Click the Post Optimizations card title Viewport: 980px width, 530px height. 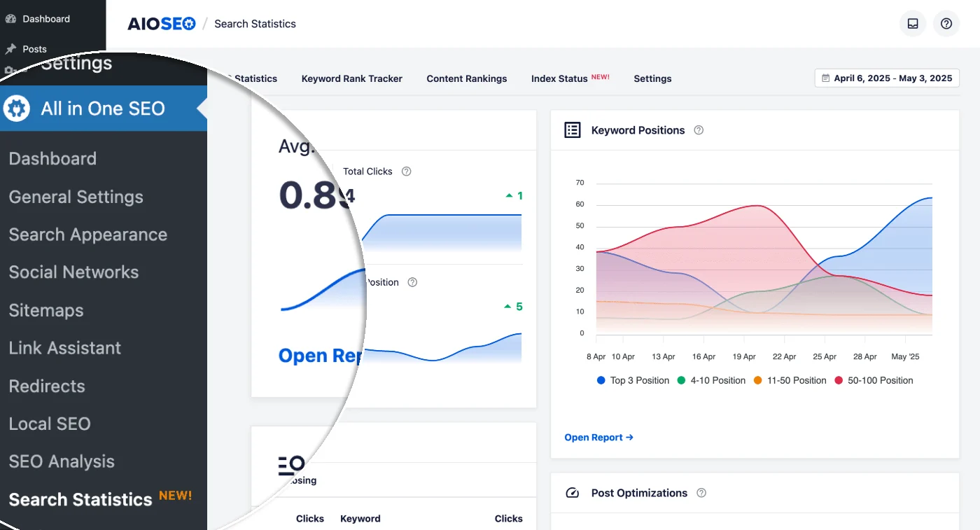point(639,493)
